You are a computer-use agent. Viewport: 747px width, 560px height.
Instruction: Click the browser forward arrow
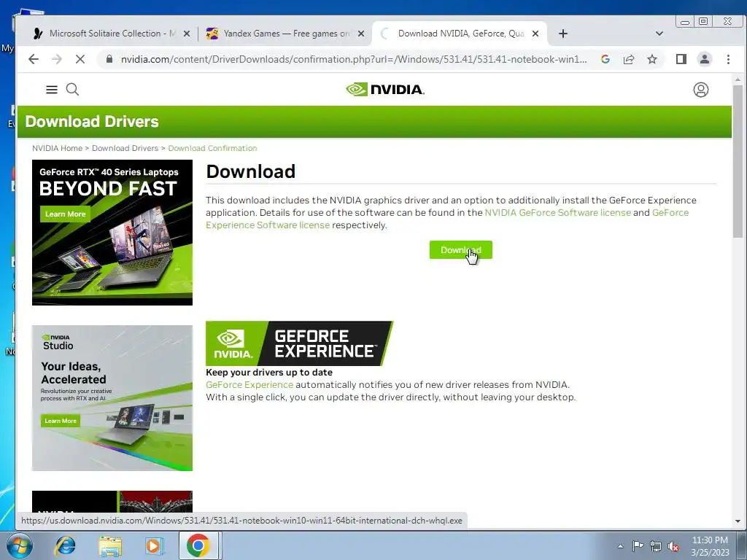point(57,59)
